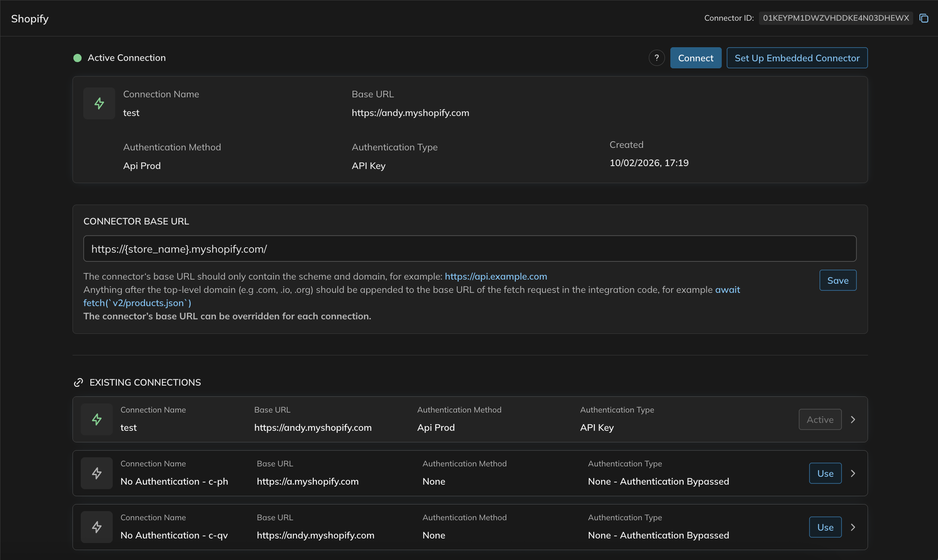Image resolution: width=938 pixels, height=560 pixels.
Task: Use the No Authentication - c-qv connection
Action: pos(825,527)
